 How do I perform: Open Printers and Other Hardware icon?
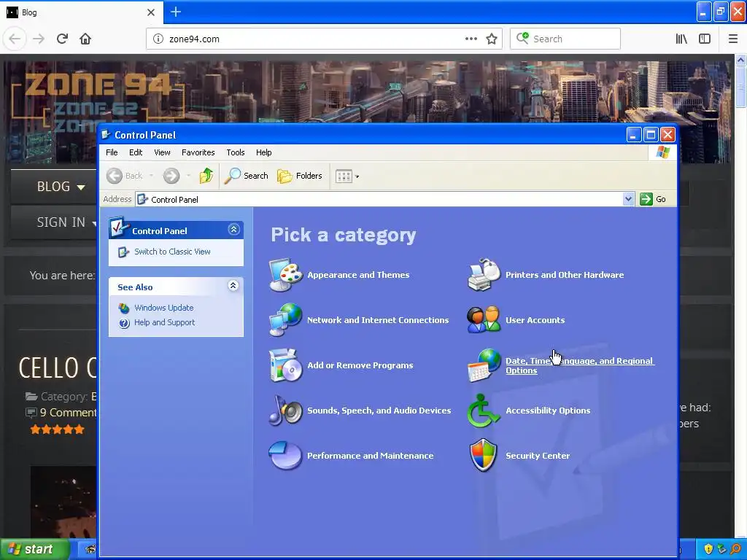pyautogui.click(x=484, y=275)
